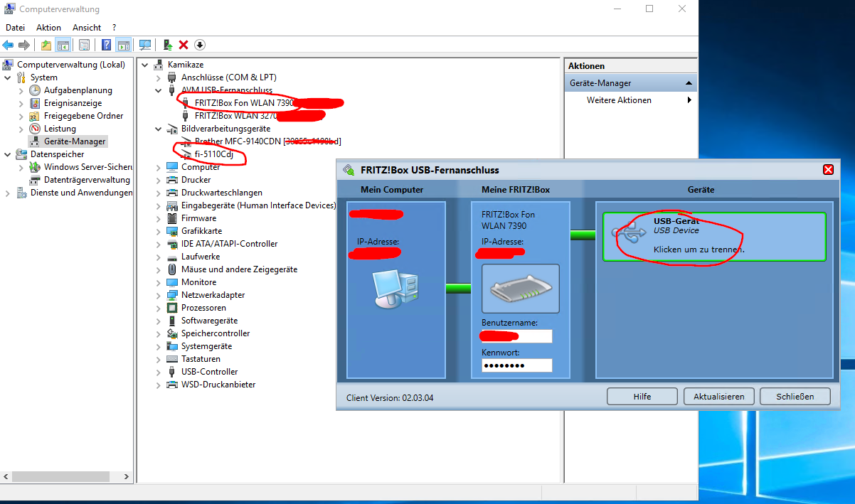Expand Dienste und Anwendungen node

point(8,193)
